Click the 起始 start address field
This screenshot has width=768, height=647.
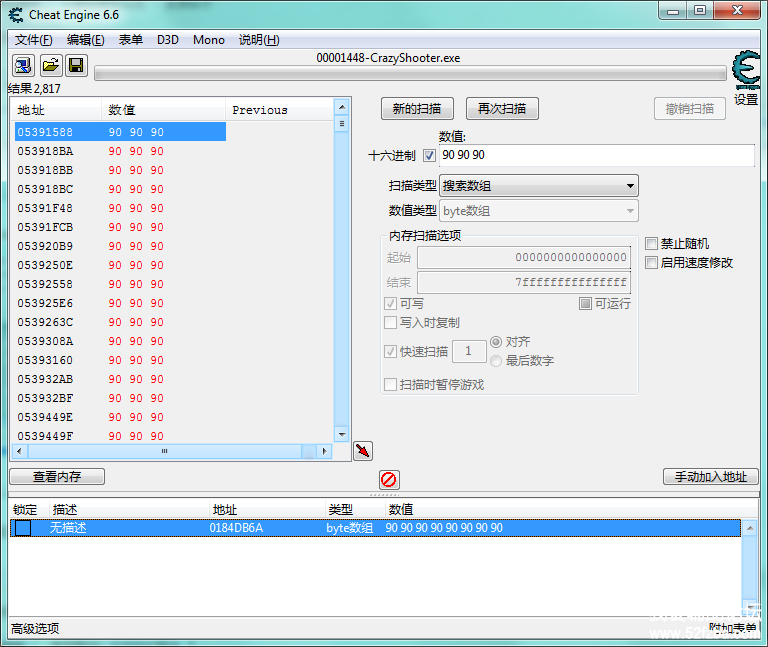[x=524, y=258]
